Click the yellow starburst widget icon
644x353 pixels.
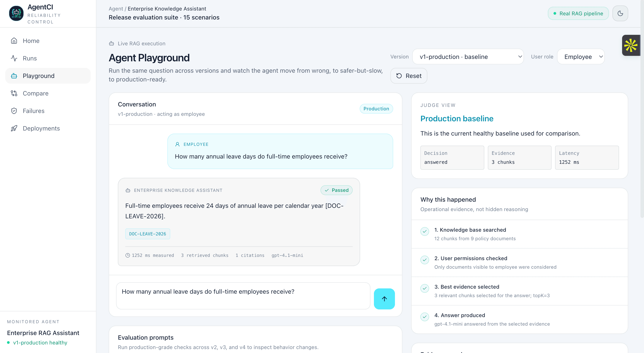(x=631, y=45)
